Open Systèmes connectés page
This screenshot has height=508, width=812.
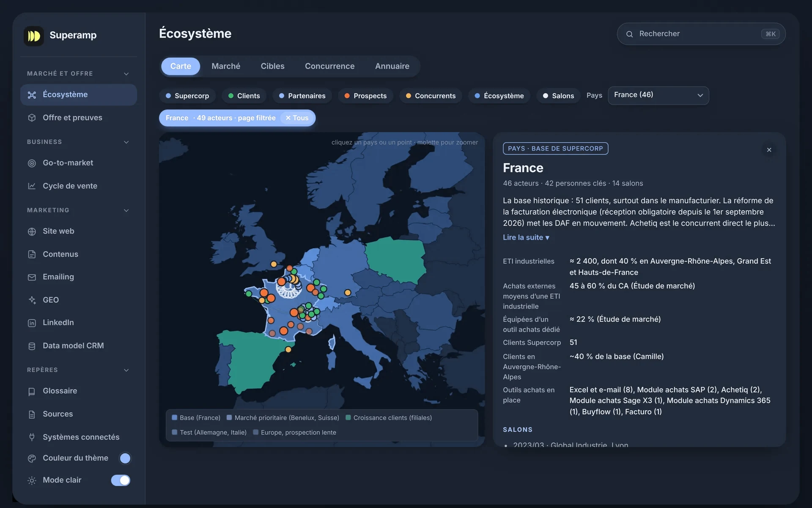tap(78, 437)
